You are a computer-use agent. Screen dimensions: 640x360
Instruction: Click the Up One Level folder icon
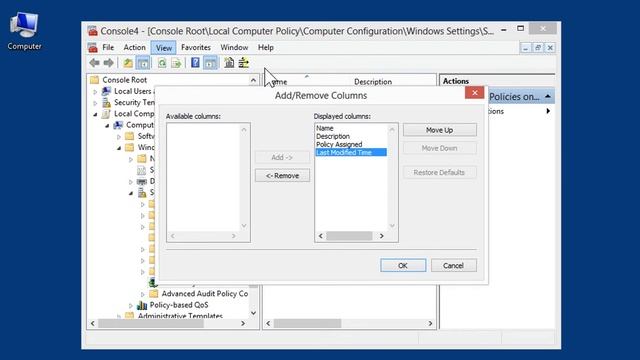tap(128, 63)
